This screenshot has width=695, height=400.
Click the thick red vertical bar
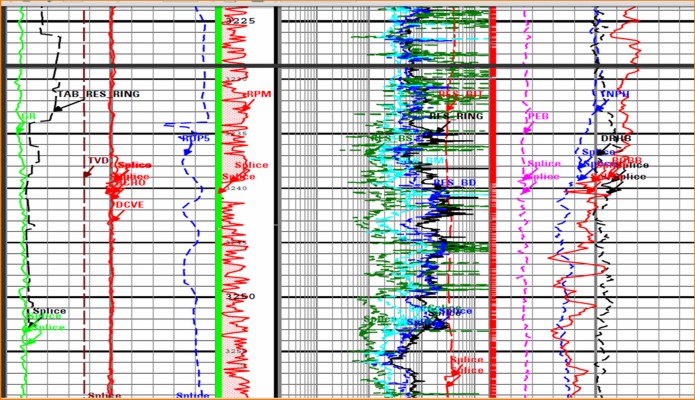[492, 200]
